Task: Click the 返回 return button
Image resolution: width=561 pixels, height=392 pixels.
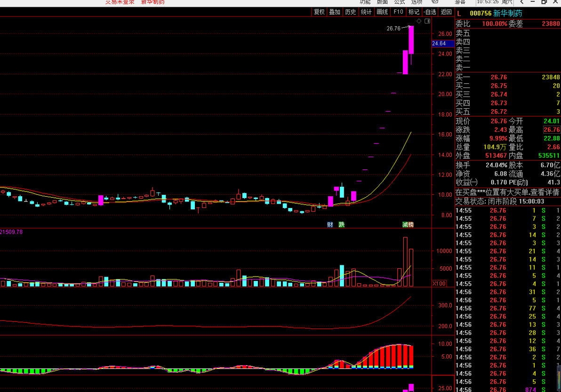Action: tap(446, 12)
